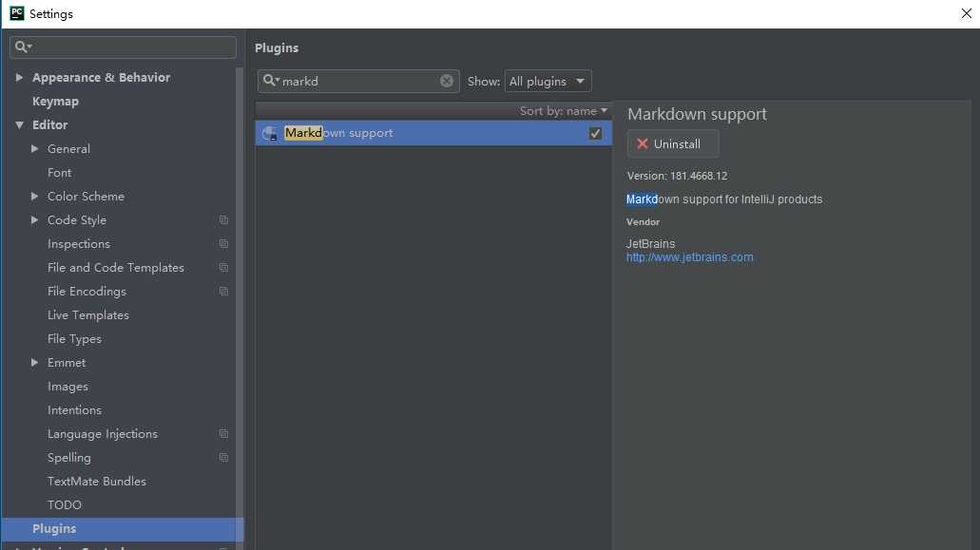Expand Appearance & Behavior section
The height and width of the screenshot is (550, 980).
(x=19, y=77)
